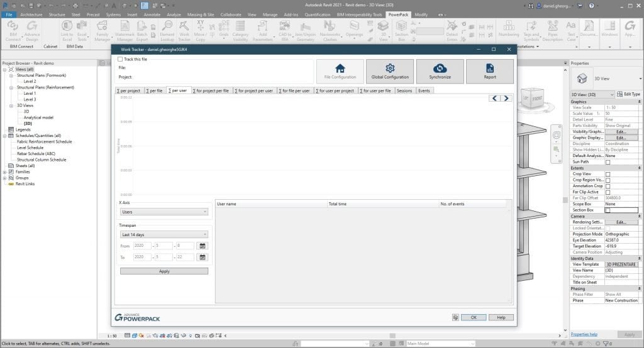Click Edit Type in Properties

tap(628, 94)
